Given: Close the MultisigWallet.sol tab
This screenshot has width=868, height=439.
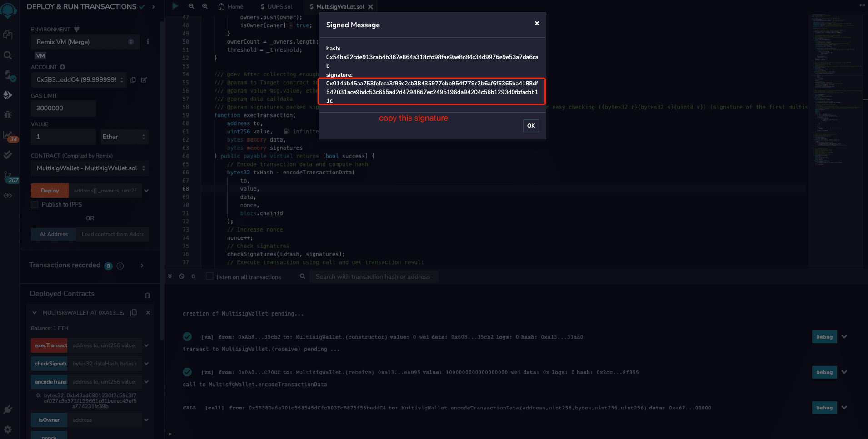Looking at the screenshot, I should click(x=370, y=7).
